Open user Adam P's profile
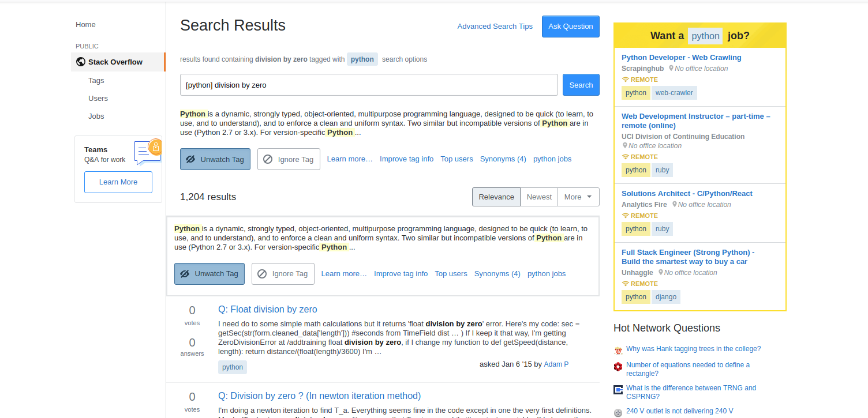Viewport: 868px width, 418px height. [x=556, y=364]
